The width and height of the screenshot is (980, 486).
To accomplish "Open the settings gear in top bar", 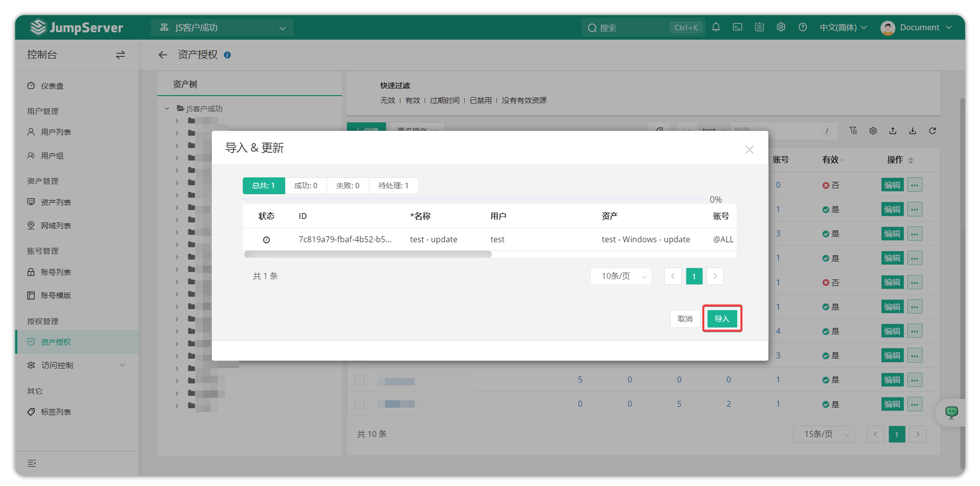I will [x=781, y=27].
